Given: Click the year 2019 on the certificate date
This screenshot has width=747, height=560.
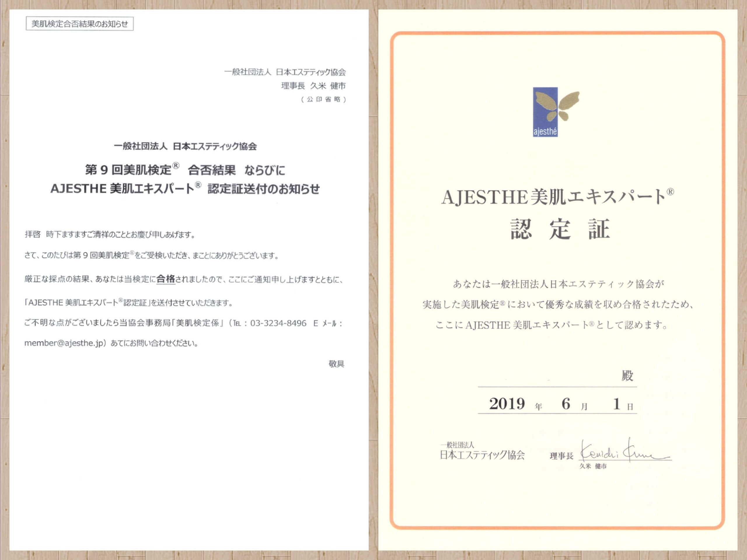Looking at the screenshot, I should [507, 404].
